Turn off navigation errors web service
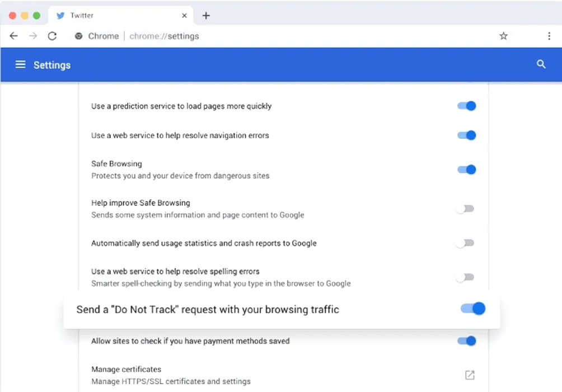562x392 pixels. [466, 135]
